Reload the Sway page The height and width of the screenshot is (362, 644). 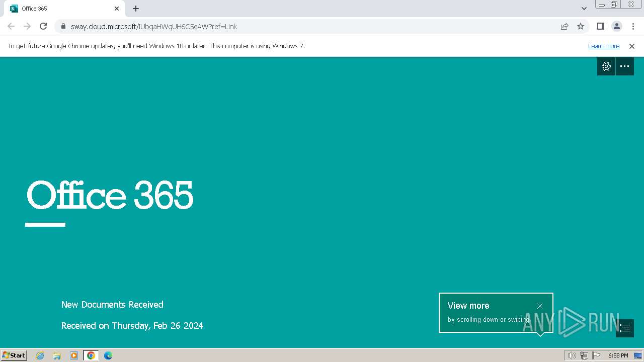click(x=43, y=26)
